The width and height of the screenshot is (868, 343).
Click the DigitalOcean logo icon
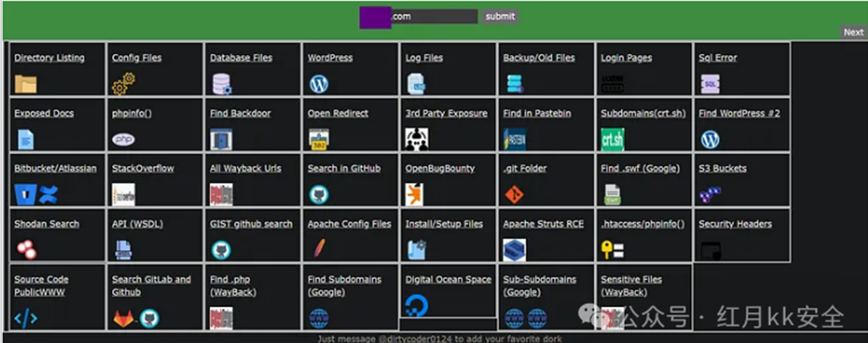tap(416, 306)
